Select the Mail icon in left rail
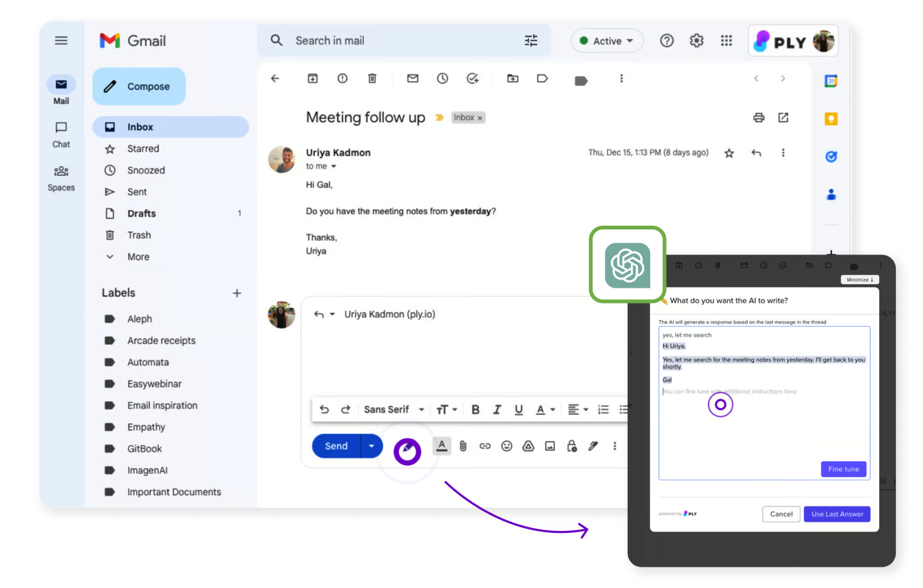This screenshot has height=588, width=923. [61, 85]
